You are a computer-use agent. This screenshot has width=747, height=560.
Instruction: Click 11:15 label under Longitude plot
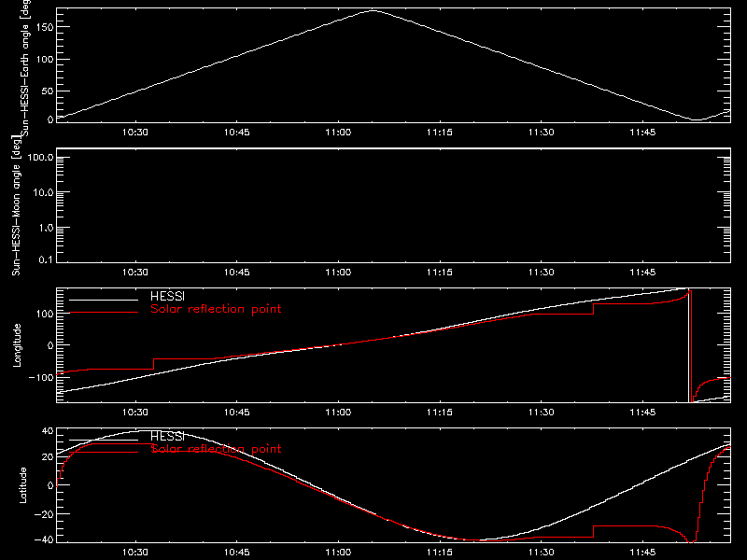tap(440, 413)
